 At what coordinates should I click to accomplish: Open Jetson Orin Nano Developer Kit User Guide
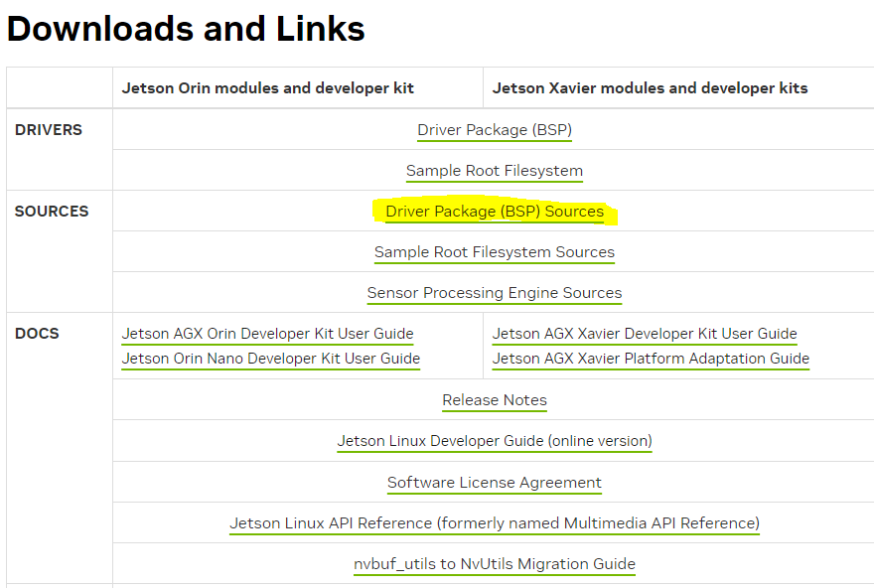[x=271, y=359]
